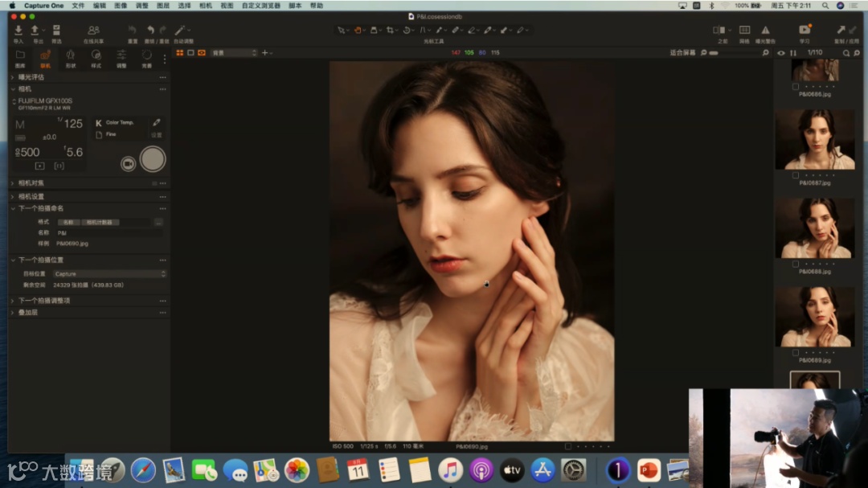
Task: Select thumbnail P&I0689.jpg in browser
Action: click(x=815, y=316)
